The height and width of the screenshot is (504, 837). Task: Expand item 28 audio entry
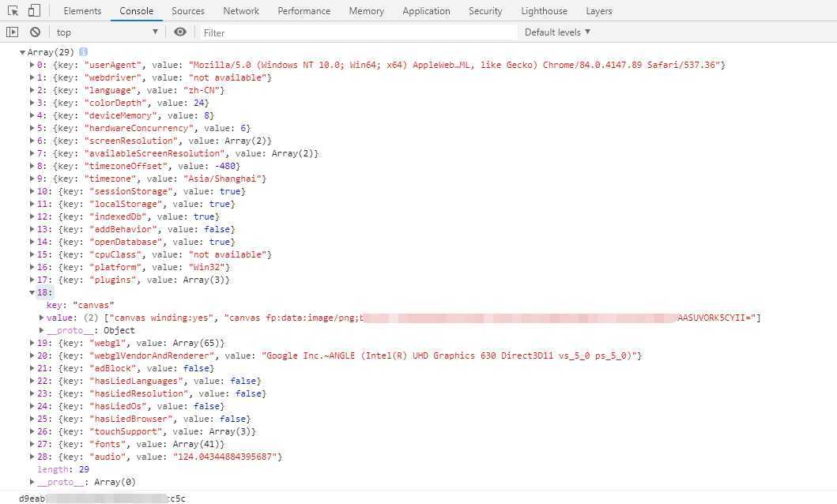pos(32,457)
